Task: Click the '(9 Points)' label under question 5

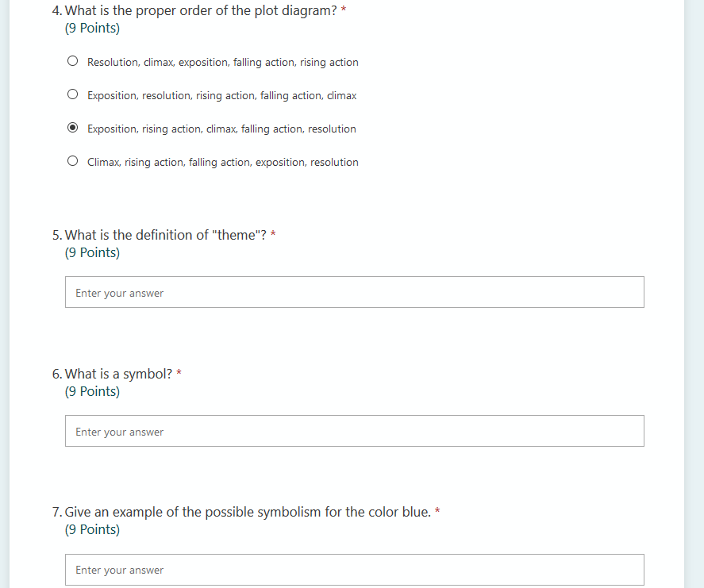Action: click(93, 252)
